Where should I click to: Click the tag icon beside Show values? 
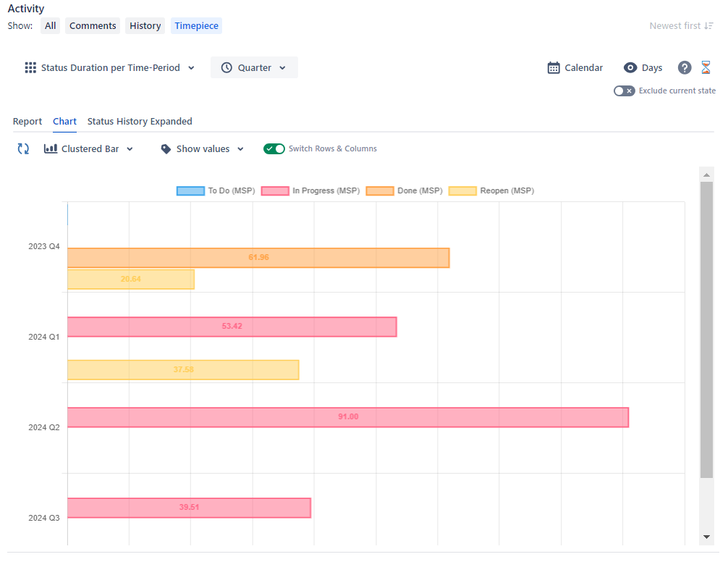(x=166, y=148)
